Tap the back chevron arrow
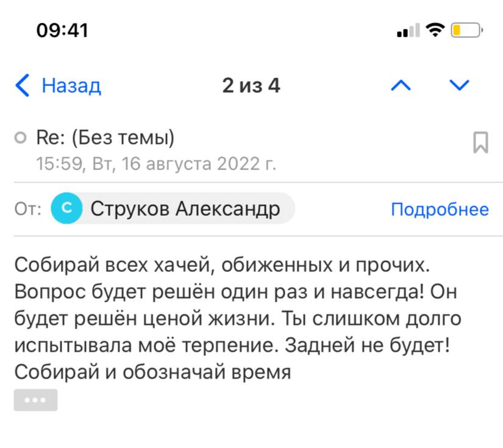The height and width of the screenshot is (448, 503). pos(22,86)
